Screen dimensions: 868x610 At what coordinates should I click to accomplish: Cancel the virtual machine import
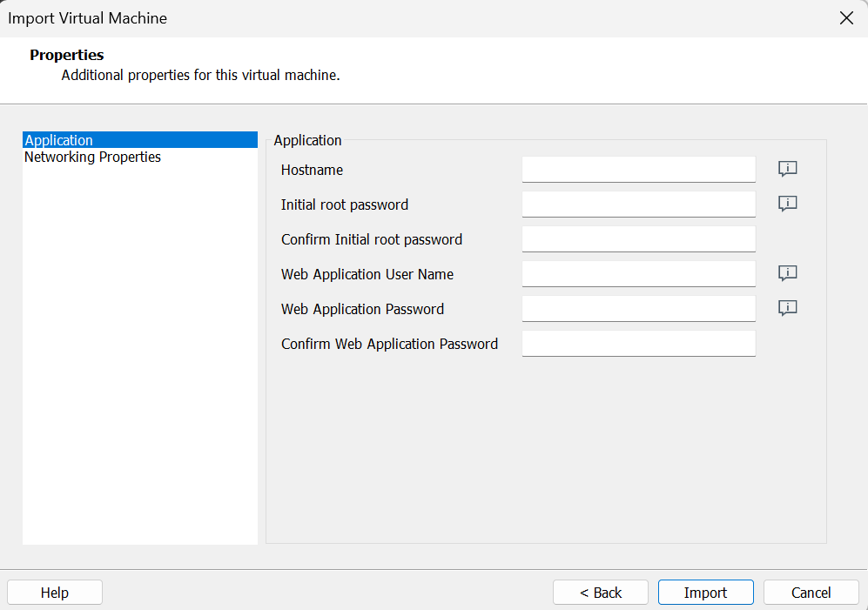coord(811,593)
